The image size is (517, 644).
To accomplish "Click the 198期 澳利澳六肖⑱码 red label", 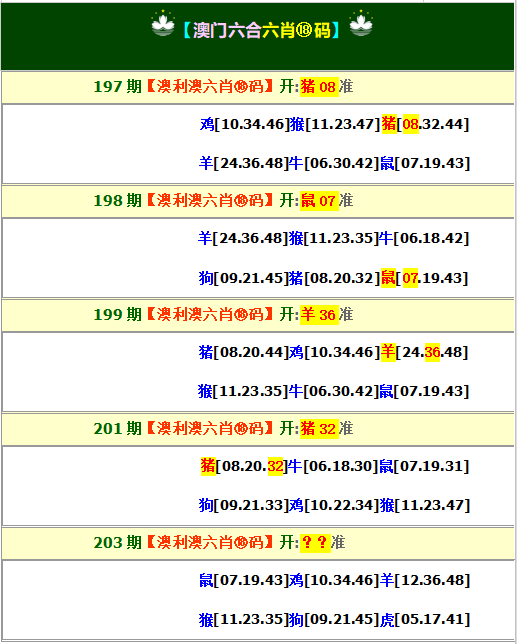I will click(210, 201).
